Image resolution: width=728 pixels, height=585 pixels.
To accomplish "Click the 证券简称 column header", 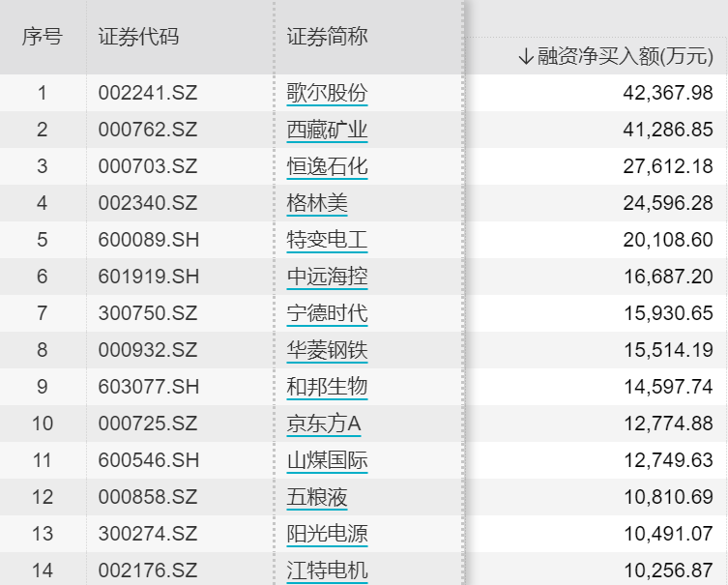I will point(328,37).
